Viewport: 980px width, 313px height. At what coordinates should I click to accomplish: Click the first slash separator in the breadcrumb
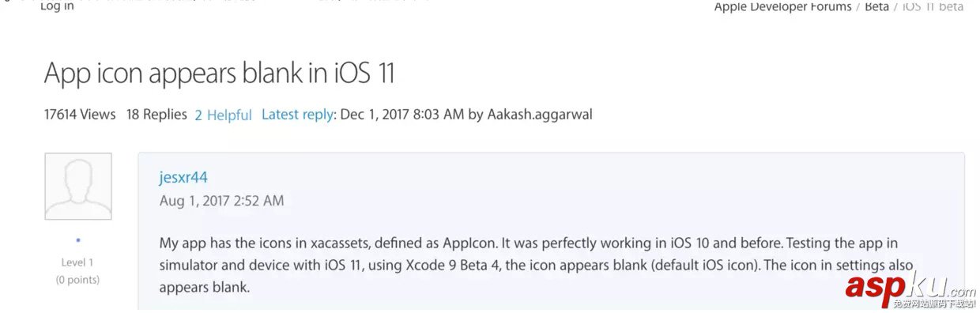pyautogui.click(x=858, y=7)
